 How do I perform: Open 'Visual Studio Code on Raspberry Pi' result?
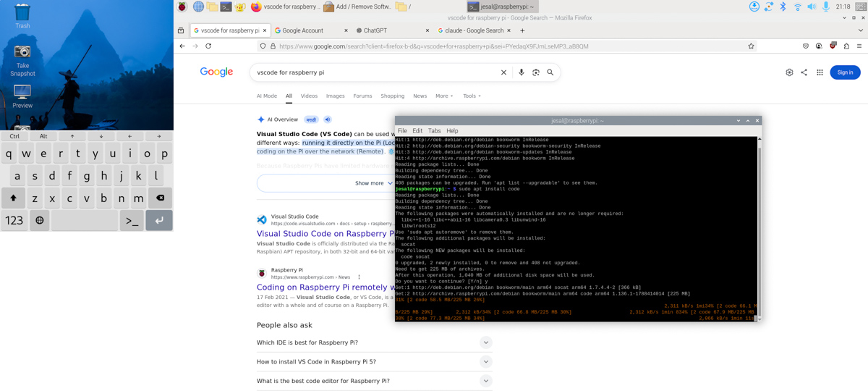325,234
